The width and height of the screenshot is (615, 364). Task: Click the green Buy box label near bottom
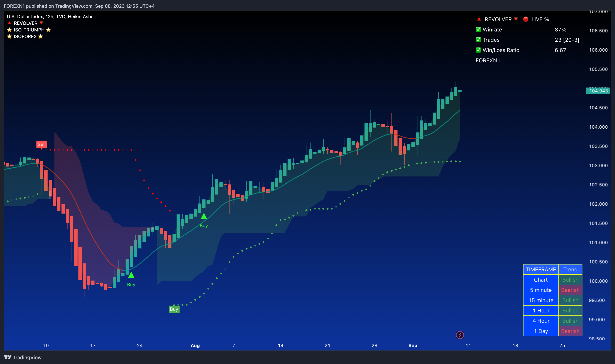pyautogui.click(x=174, y=309)
